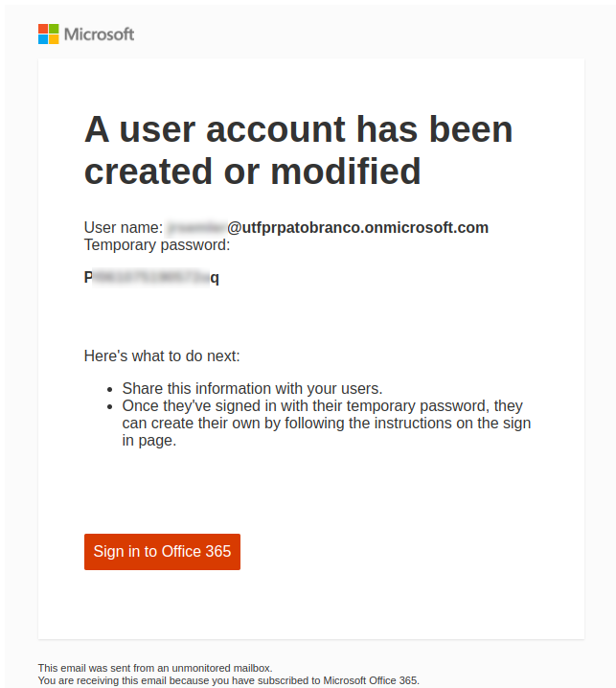
Task: Click the 'A user account has been' heading line
Action: [x=298, y=129]
